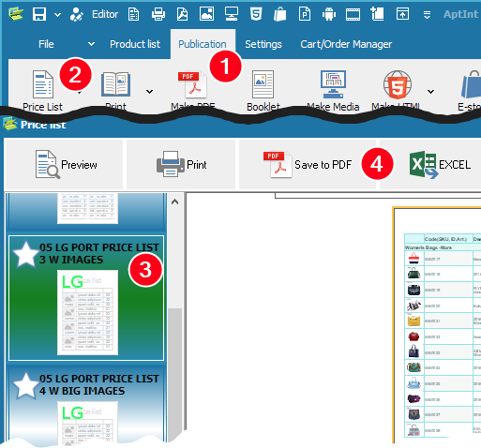Click the price list preview page
481x448 pixels.
pyautogui.click(x=438, y=325)
